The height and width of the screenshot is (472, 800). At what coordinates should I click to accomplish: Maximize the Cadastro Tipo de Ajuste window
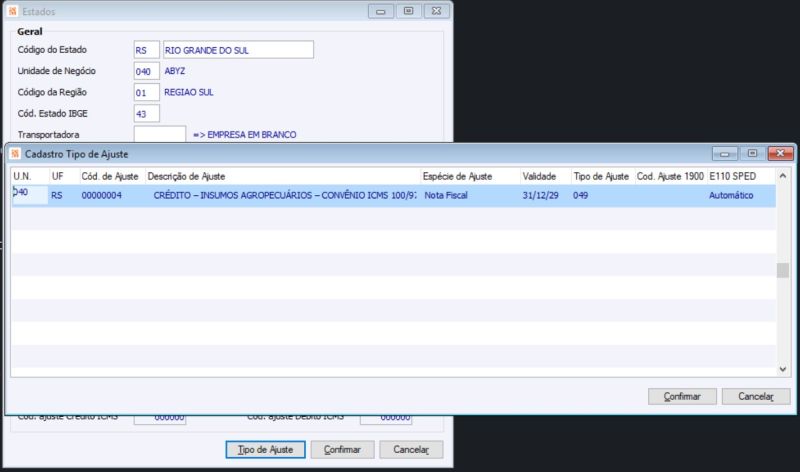(x=752, y=153)
